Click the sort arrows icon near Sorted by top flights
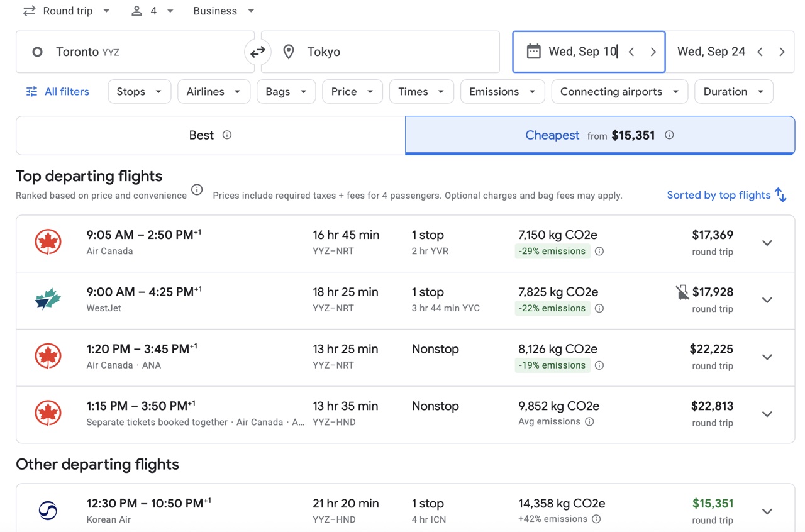The width and height of the screenshot is (805, 532). coord(780,195)
